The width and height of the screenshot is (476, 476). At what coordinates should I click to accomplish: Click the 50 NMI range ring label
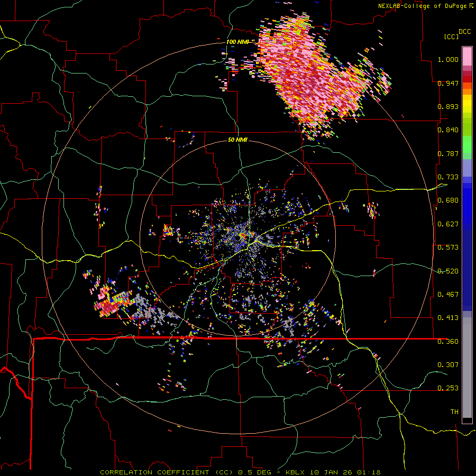(x=237, y=140)
